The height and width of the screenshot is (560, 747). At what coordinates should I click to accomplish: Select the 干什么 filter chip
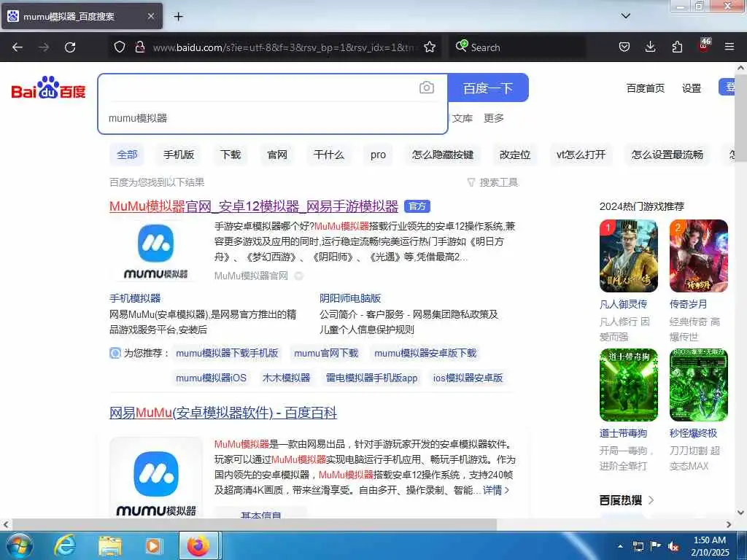(x=329, y=155)
